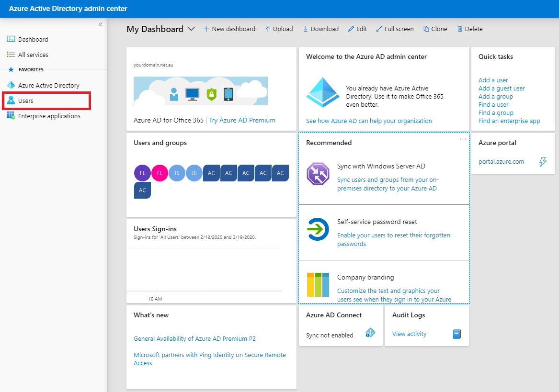This screenshot has height=392, width=559.
Task: Select the first JS user avatar
Action: 177,173
